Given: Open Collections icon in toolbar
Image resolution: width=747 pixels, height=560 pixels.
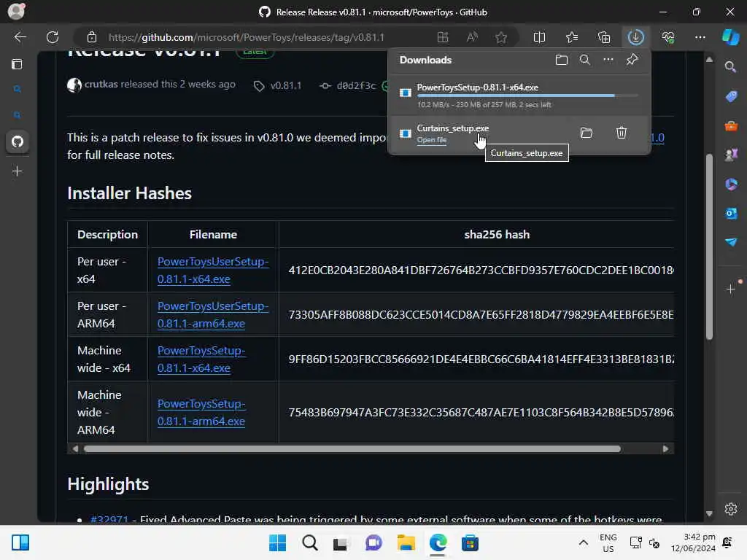Looking at the screenshot, I should coord(603,37).
